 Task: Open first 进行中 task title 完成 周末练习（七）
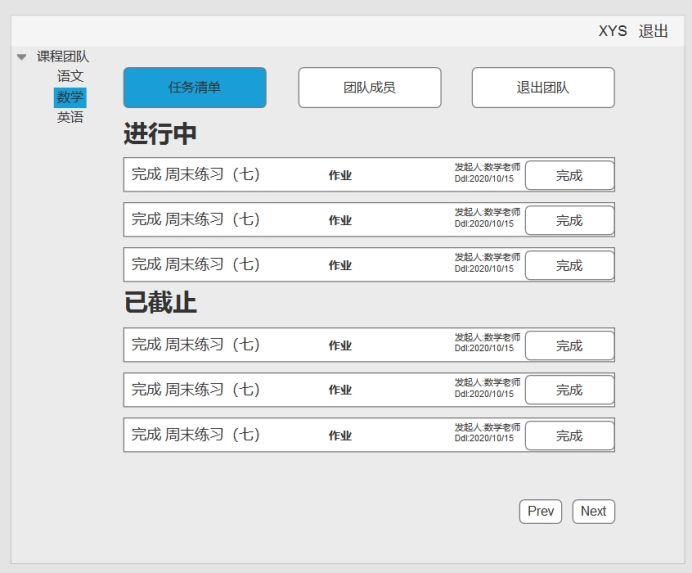(x=196, y=174)
